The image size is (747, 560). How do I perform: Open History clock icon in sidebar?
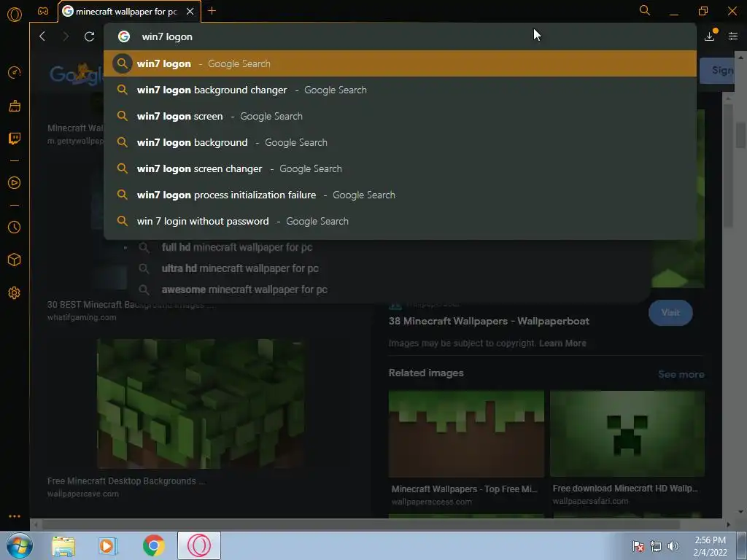click(x=15, y=227)
